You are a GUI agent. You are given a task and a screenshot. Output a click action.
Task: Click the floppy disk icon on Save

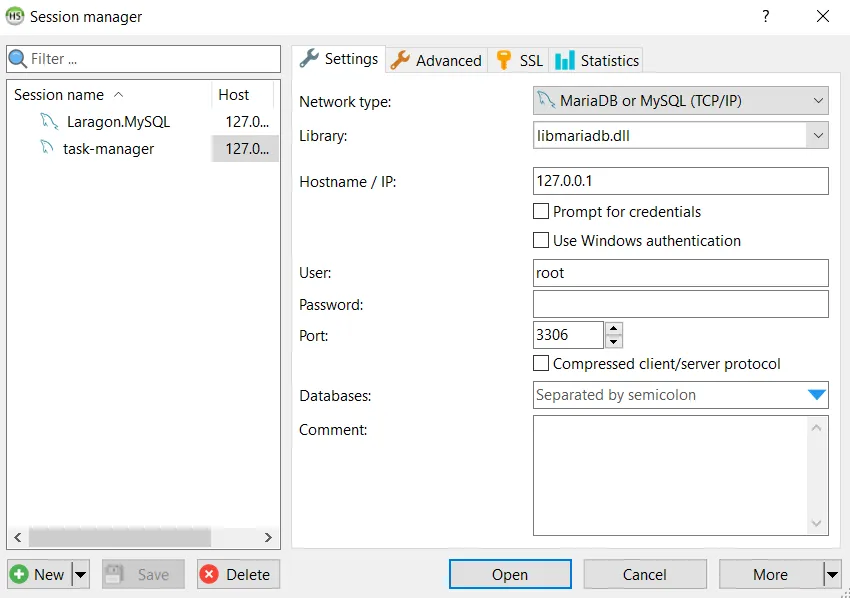pos(114,574)
